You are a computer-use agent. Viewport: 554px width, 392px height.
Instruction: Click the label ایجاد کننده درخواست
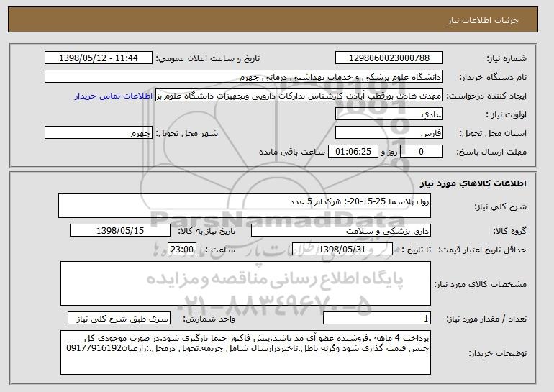(x=486, y=96)
